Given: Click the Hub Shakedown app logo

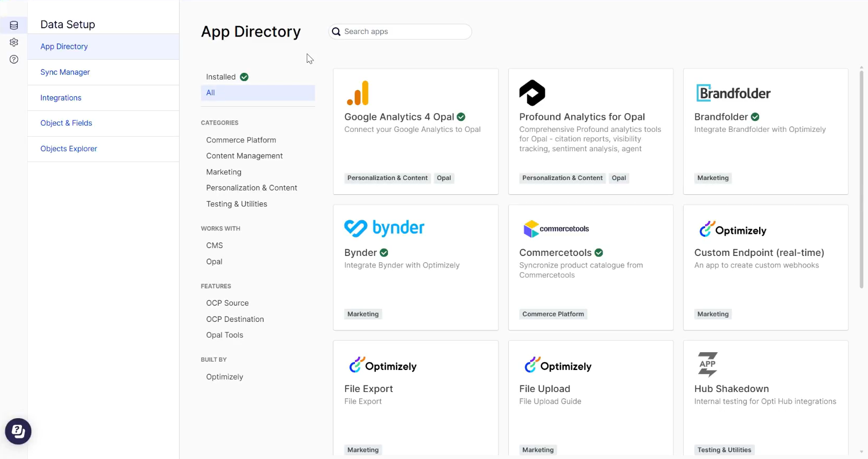Looking at the screenshot, I should coord(707,364).
